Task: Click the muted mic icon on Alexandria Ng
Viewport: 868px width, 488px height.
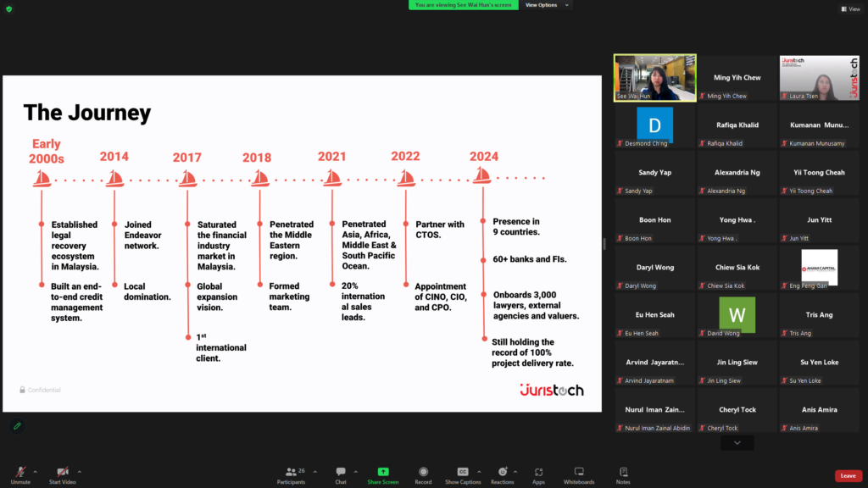Action: pos(702,191)
